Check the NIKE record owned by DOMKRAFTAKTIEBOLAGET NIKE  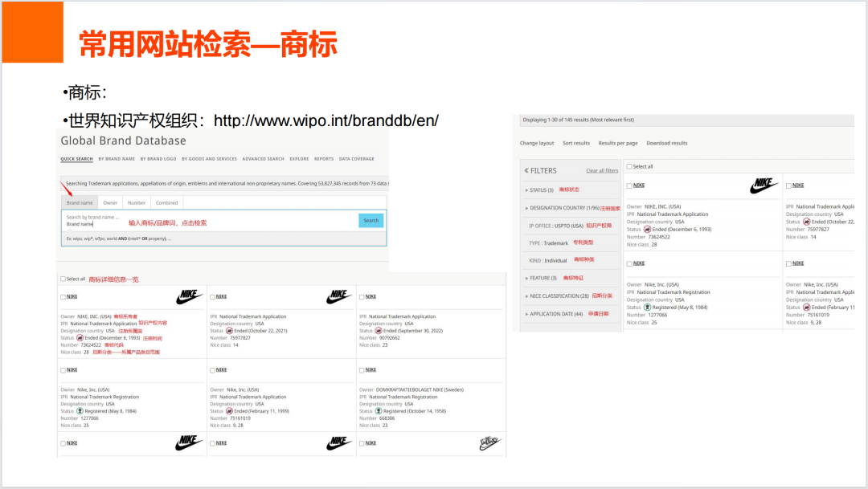tap(362, 370)
